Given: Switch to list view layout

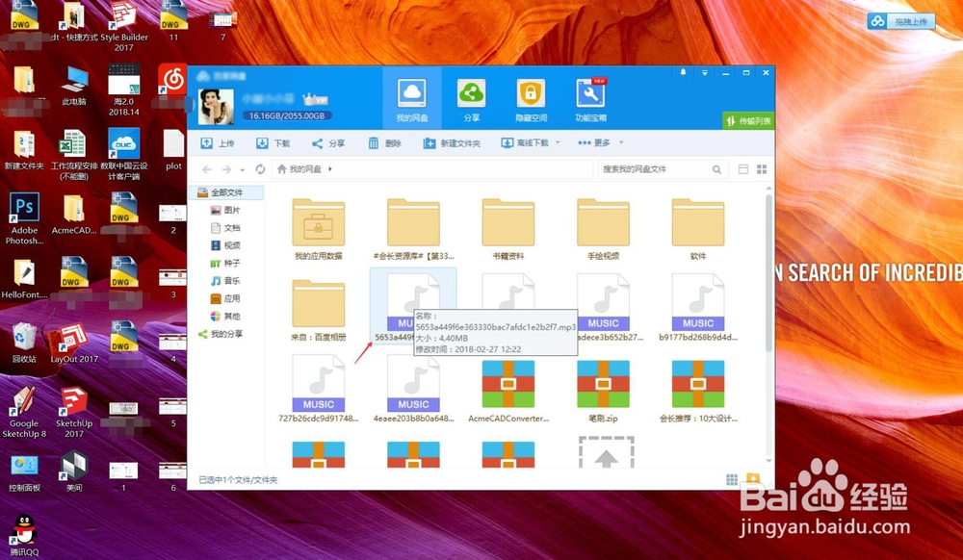Looking at the screenshot, I should (x=743, y=169).
